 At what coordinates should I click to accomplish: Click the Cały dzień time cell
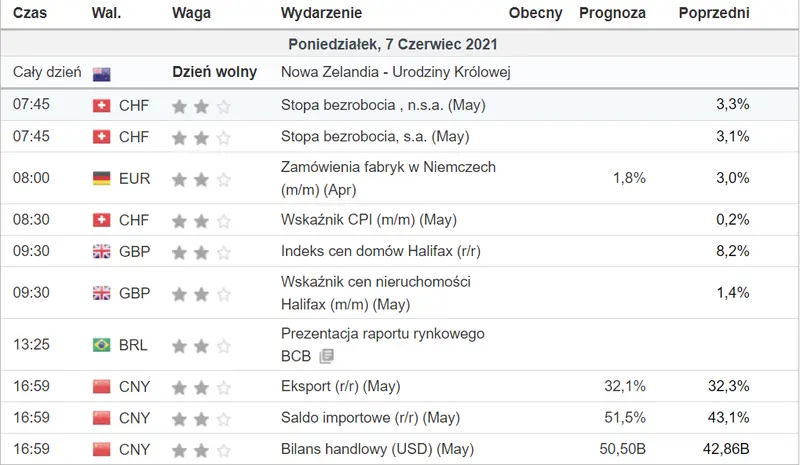[47, 72]
